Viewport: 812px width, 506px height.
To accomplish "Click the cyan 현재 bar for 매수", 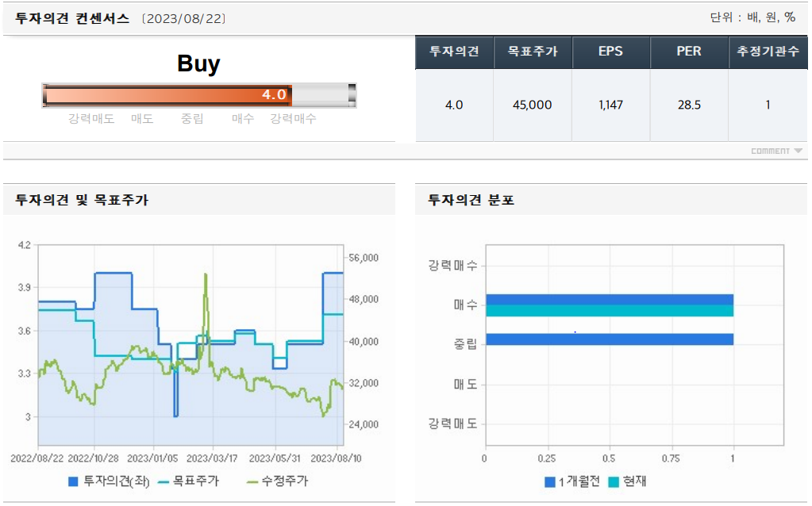I will tap(610, 310).
